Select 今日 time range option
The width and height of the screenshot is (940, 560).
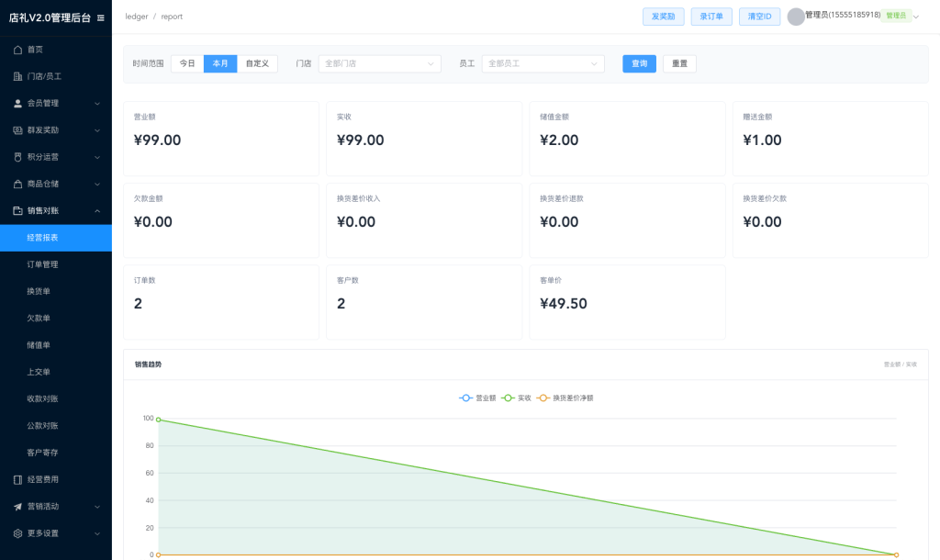point(187,63)
